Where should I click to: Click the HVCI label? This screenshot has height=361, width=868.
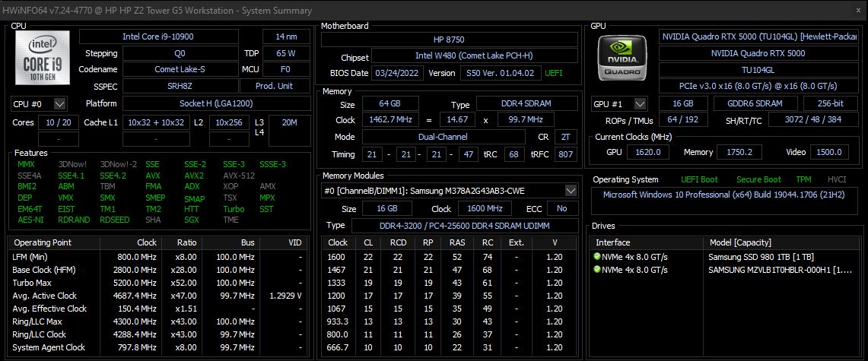pyautogui.click(x=837, y=179)
